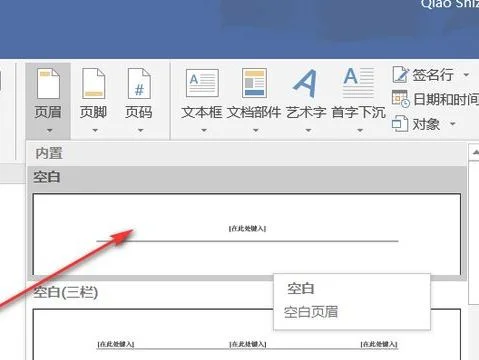Expand the 页脚 dropdown arrow
The height and width of the screenshot is (360, 479).
[95, 130]
